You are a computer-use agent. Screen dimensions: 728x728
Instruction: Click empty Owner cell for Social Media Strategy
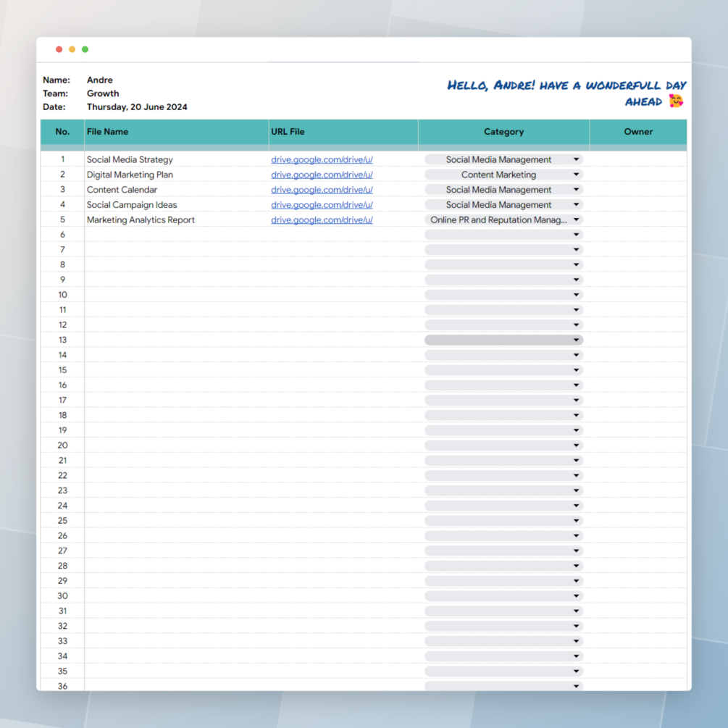coord(638,159)
